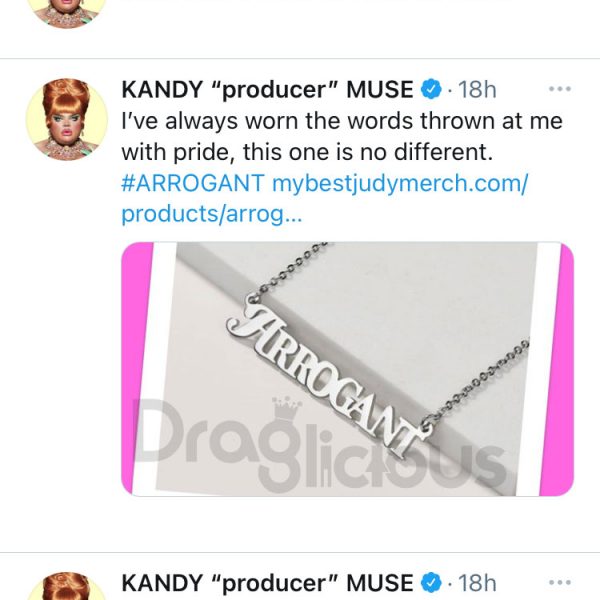This screenshot has width=600, height=600.
Task: Open the avatar of the ARROGANT tweet author
Action: click(67, 119)
